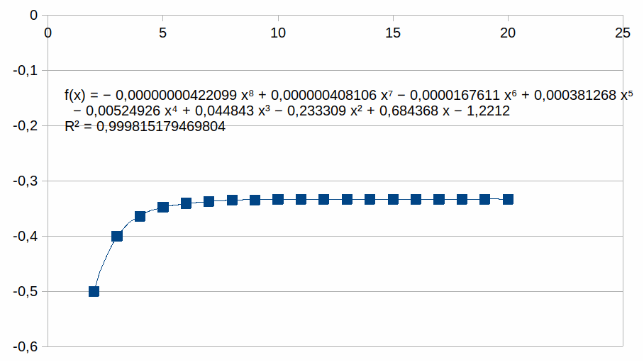
Task: Select the last data point at x = 20
Action: (x=508, y=200)
